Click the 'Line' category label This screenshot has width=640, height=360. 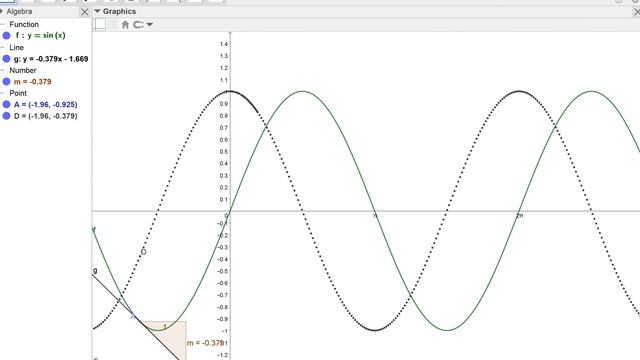17,47
